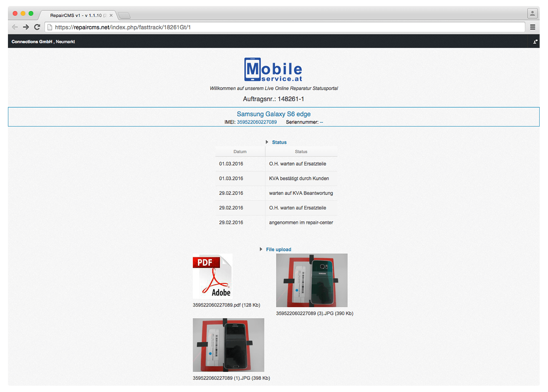Image resolution: width=548 pixels, height=392 pixels.
Task: Select status 'angenommen im repair-center'
Action: click(x=301, y=223)
